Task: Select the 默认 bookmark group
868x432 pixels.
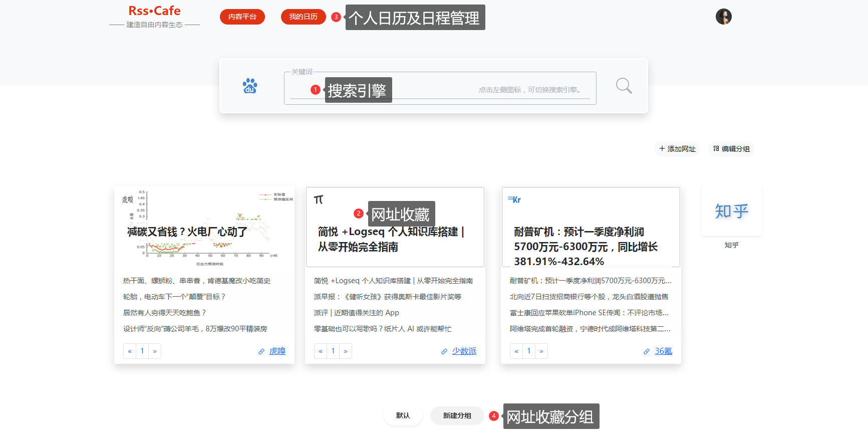Action: (403, 415)
